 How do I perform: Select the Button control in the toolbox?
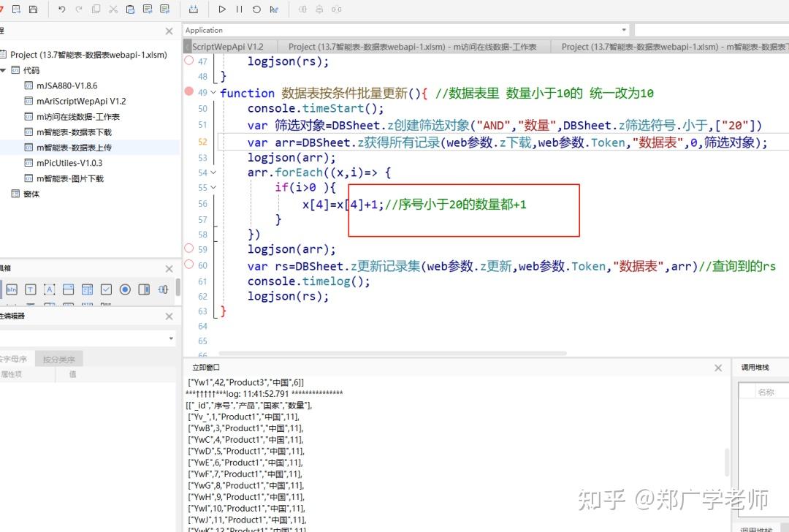tap(12, 289)
